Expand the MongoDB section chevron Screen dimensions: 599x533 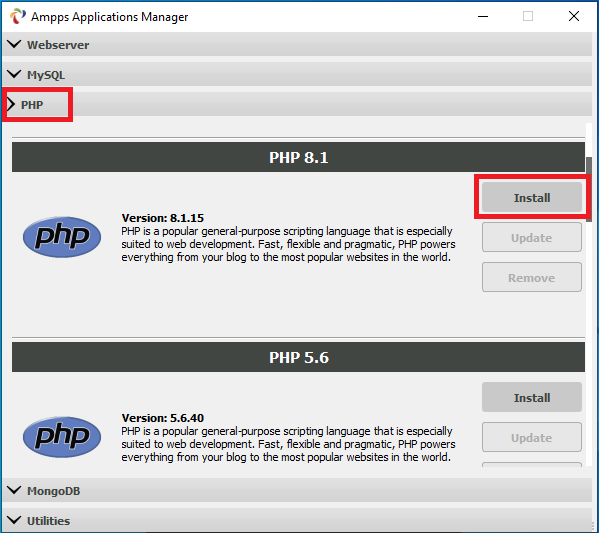14,490
